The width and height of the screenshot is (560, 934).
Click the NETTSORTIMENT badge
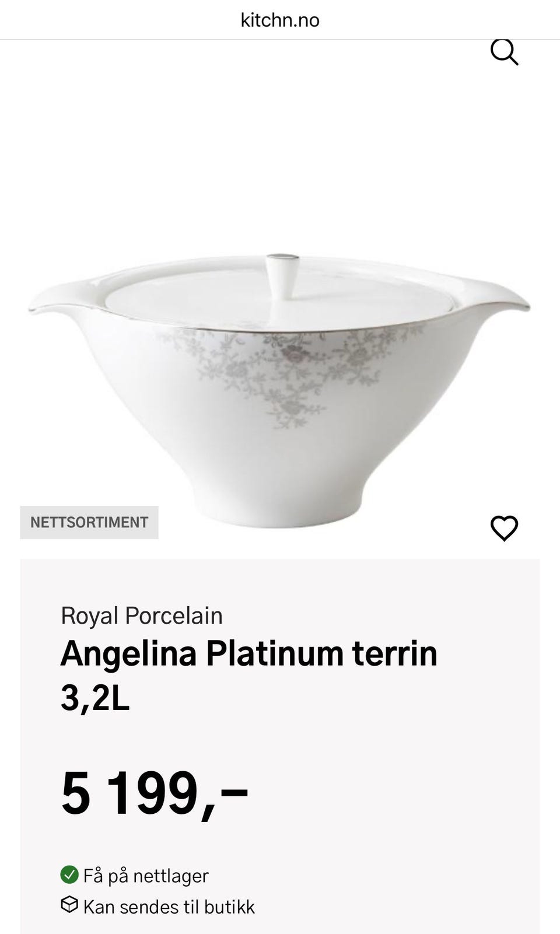click(x=89, y=522)
